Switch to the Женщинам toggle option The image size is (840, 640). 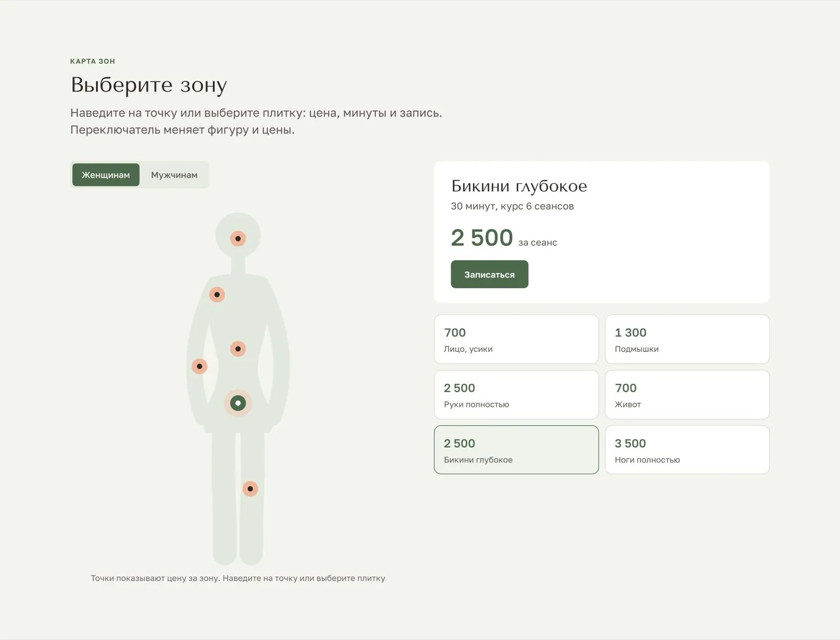pyautogui.click(x=106, y=175)
